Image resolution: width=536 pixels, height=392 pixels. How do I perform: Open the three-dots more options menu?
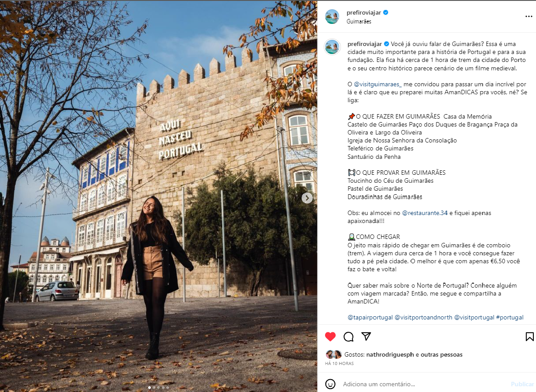[x=529, y=16]
